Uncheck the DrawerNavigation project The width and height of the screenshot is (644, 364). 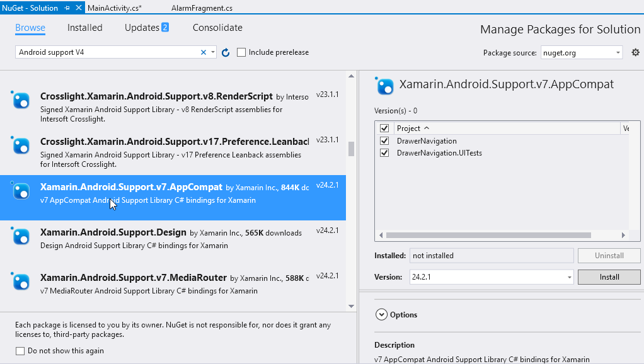coord(384,141)
